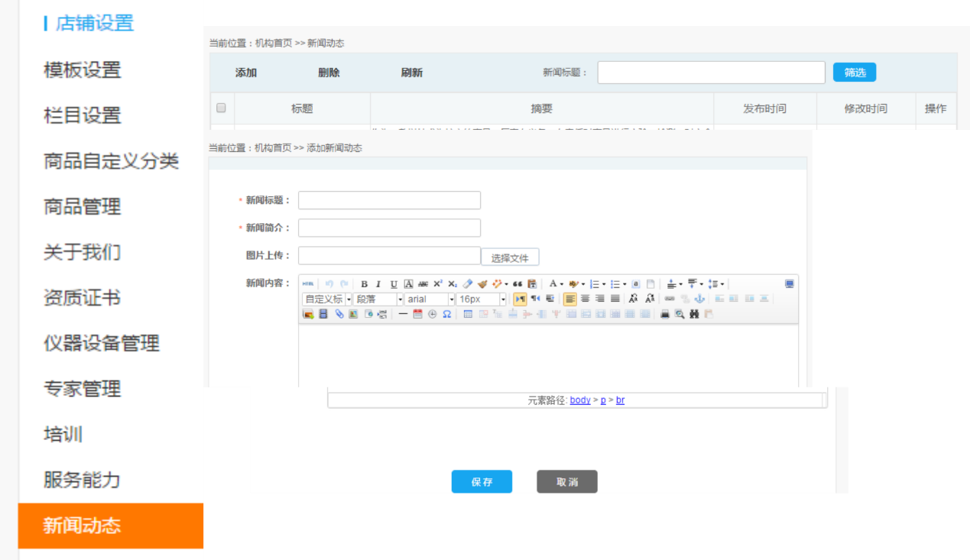Apply strikethrough formatting in the editor
Screen dimensions: 970x560
[x=423, y=283]
